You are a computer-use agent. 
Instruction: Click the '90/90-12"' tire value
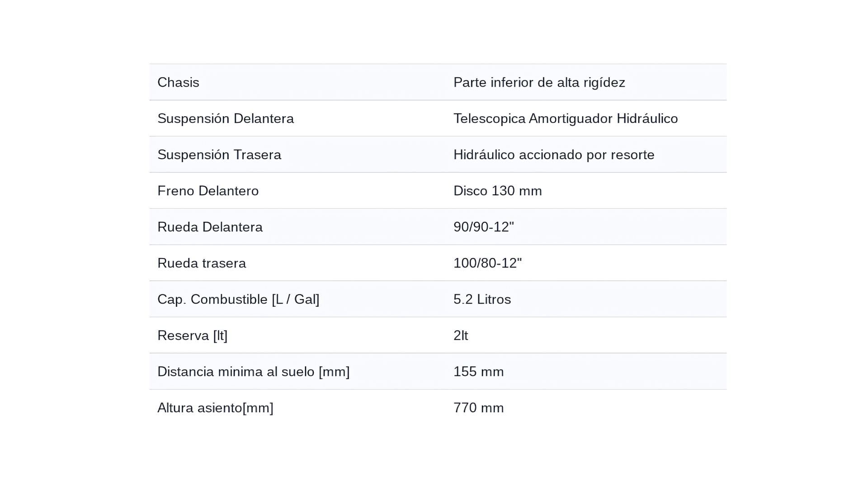pyautogui.click(x=484, y=227)
